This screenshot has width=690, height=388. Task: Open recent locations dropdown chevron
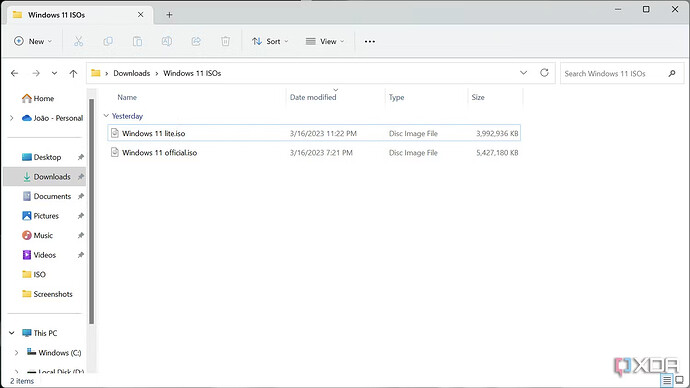(x=54, y=73)
